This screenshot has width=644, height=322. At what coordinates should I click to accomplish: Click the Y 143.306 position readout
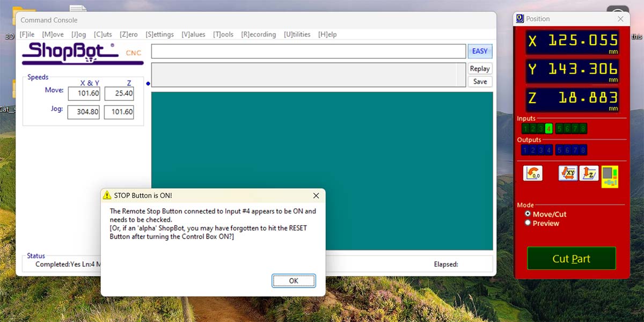(x=572, y=70)
